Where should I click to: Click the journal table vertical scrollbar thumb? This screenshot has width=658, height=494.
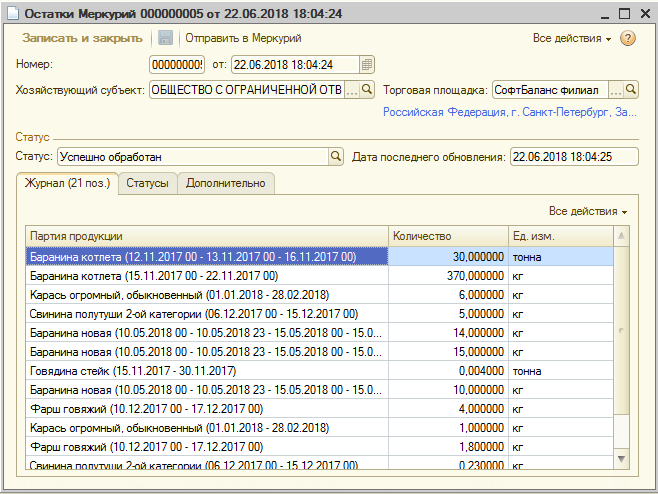621,331
